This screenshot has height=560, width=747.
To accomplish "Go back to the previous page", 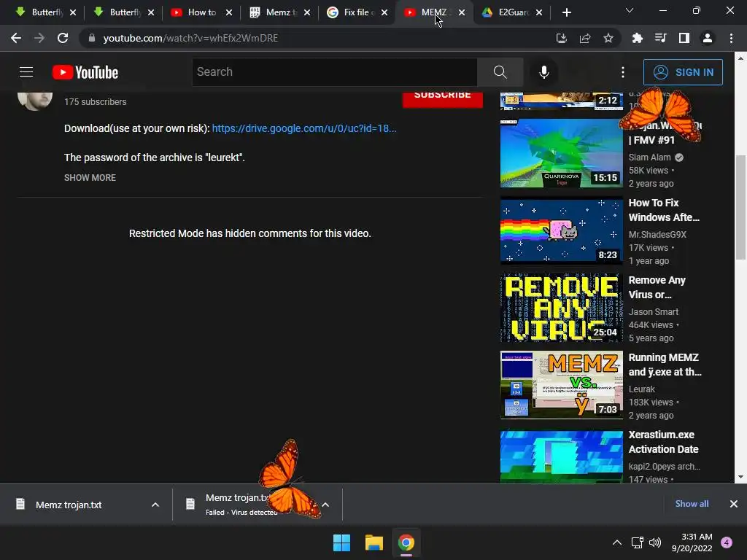I will click(x=16, y=38).
